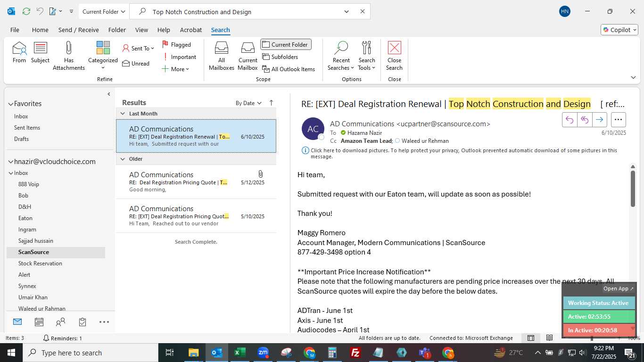Open Recent Searches dropdown

point(341,56)
